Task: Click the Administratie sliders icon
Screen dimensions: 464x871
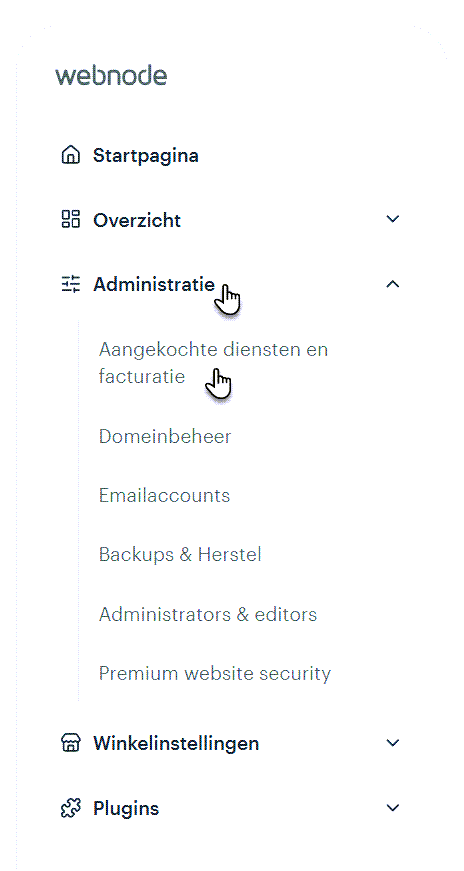Action: point(71,284)
